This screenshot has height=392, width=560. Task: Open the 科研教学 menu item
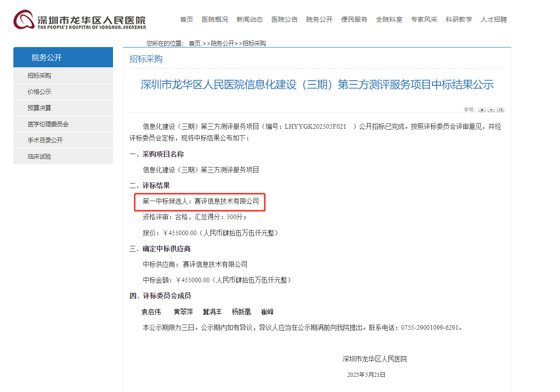click(x=459, y=19)
